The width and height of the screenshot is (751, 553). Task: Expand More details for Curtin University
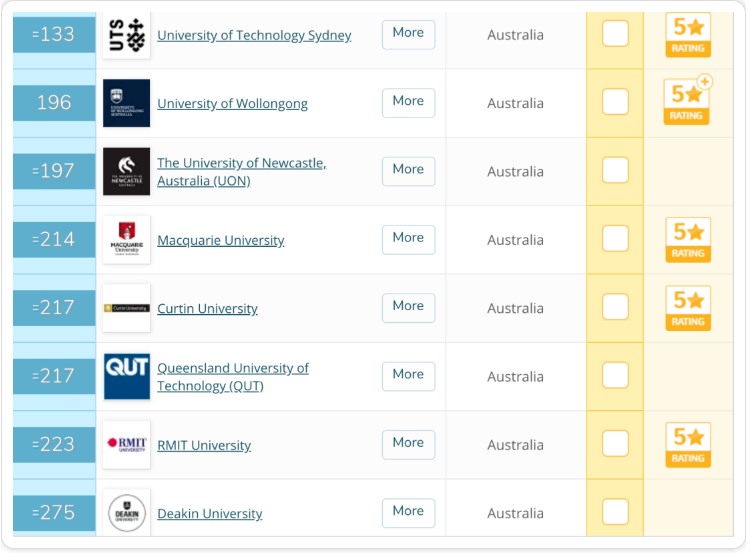click(409, 307)
